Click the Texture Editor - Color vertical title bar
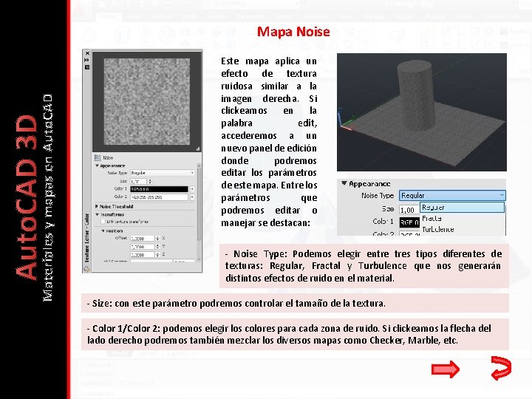Viewport: 532px width, 399px height. click(x=87, y=237)
